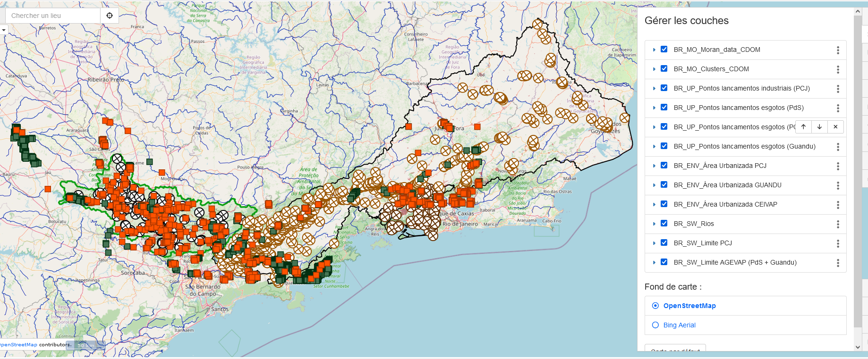868x359 pixels.
Task: Select OpenStreetMap base map
Action: 655,306
